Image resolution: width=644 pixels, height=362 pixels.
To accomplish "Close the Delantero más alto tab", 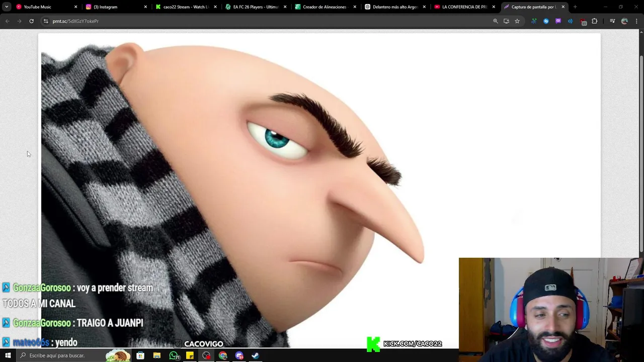I will click(424, 7).
